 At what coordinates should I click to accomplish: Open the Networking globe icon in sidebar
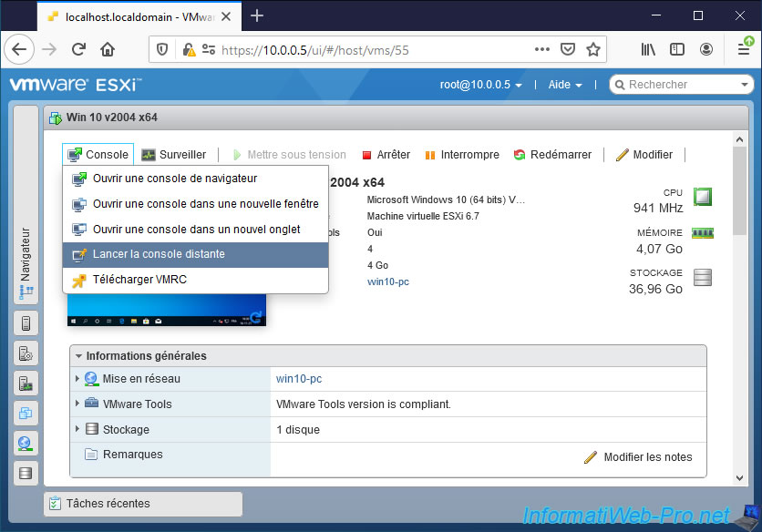pos(26,443)
